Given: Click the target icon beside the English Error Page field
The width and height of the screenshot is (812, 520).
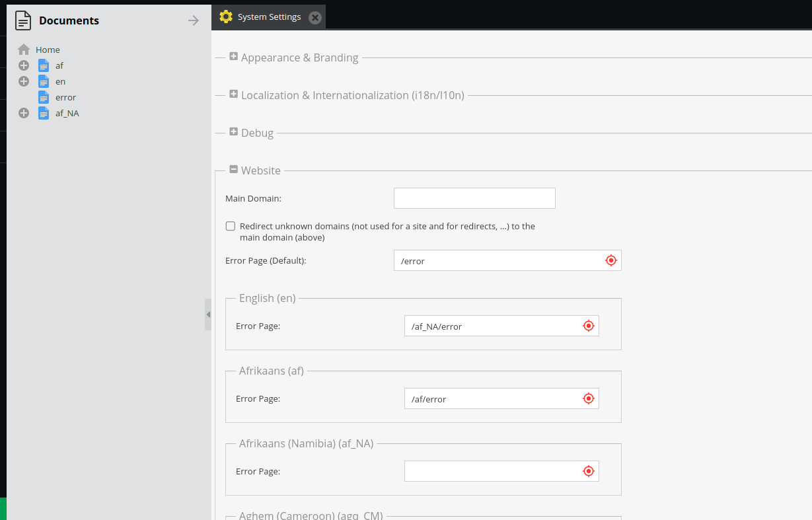Looking at the screenshot, I should tap(588, 325).
